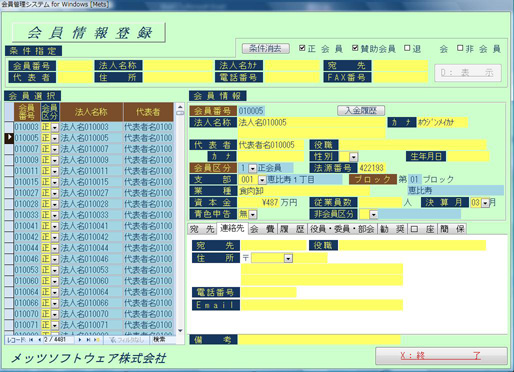Open the 性別 dropdown
514x372 pixels.
(x=353, y=157)
